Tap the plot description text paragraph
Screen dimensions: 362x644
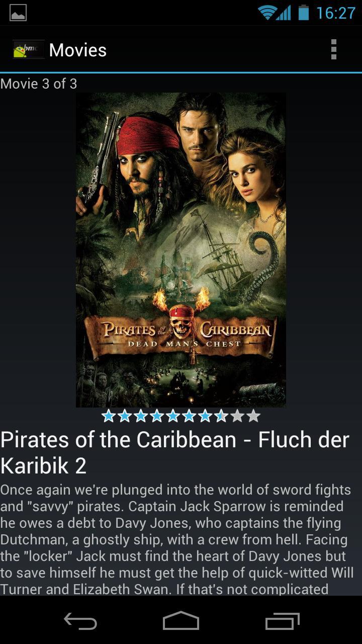point(177,539)
